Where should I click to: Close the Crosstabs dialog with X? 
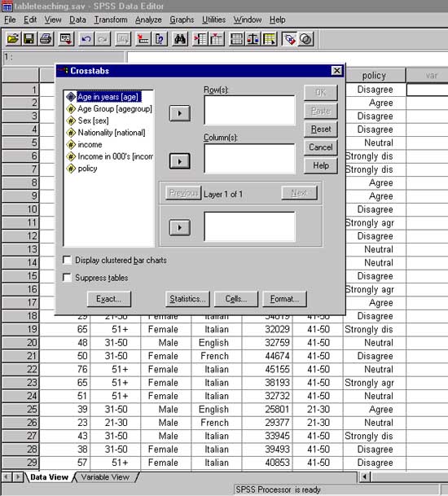tap(337, 71)
